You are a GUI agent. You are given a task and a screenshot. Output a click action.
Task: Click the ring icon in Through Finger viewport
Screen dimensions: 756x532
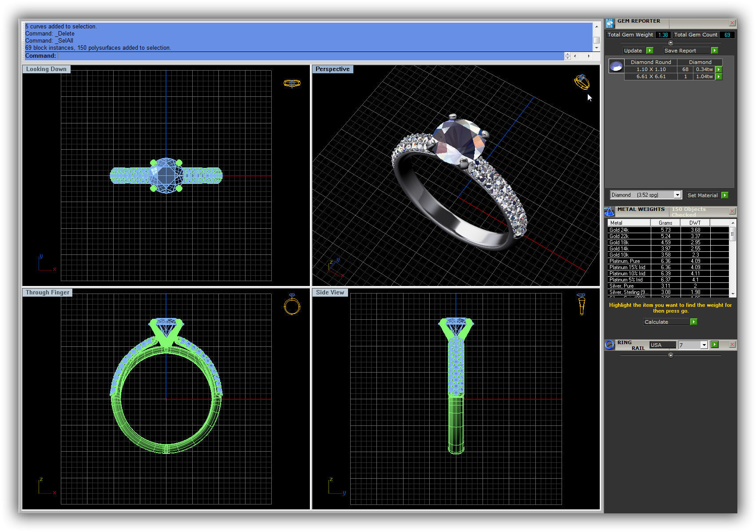tap(292, 304)
